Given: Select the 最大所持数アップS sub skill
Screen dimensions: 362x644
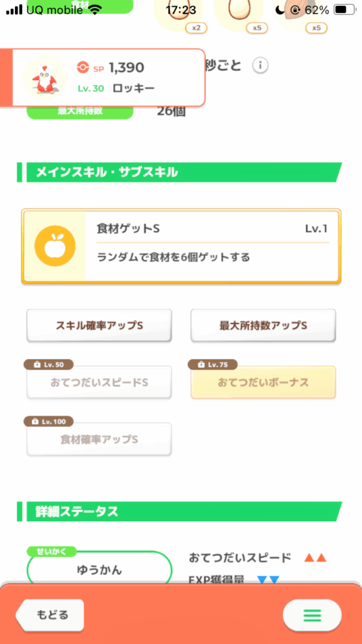Looking at the screenshot, I should click(263, 326).
